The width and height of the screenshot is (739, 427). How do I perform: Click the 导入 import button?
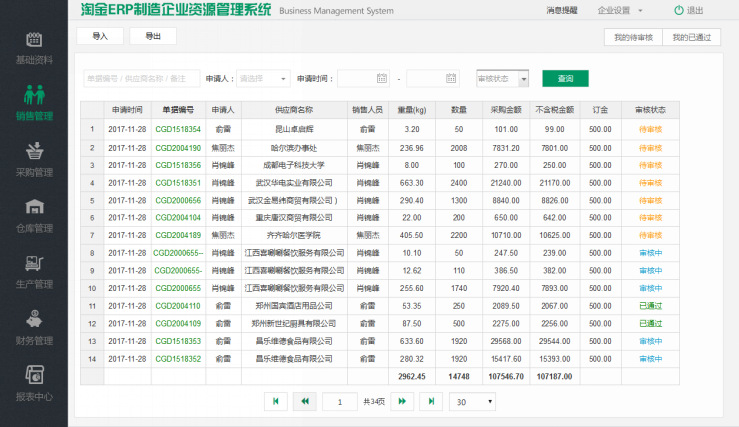coord(99,35)
